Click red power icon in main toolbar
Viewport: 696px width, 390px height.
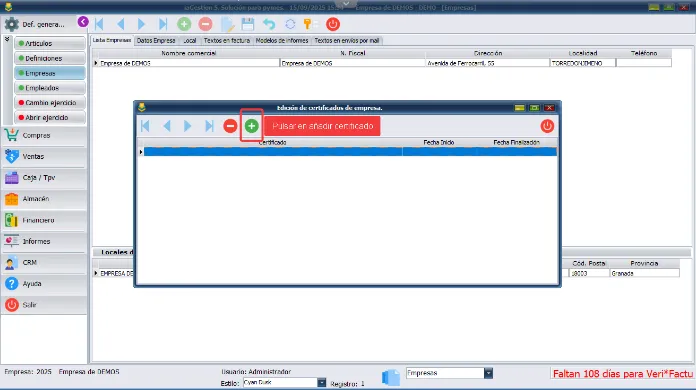click(333, 24)
